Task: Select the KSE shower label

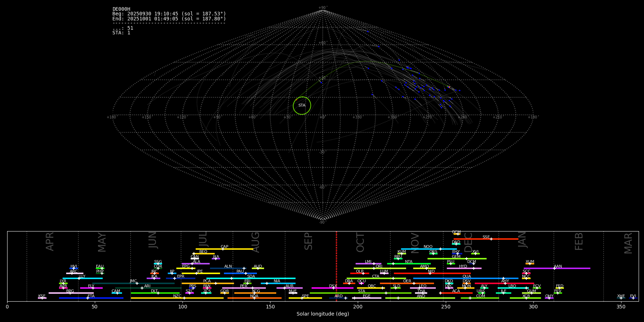Action: click(42, 296)
